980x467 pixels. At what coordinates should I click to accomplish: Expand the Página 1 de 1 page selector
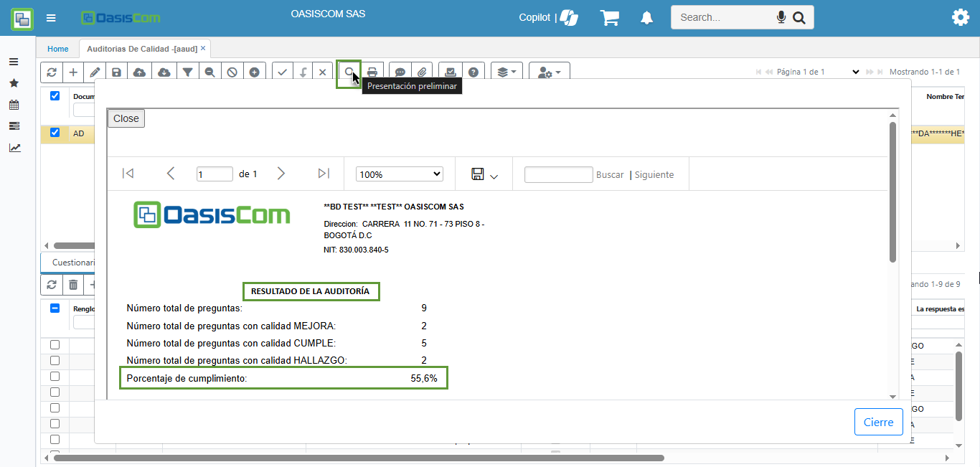pos(818,72)
